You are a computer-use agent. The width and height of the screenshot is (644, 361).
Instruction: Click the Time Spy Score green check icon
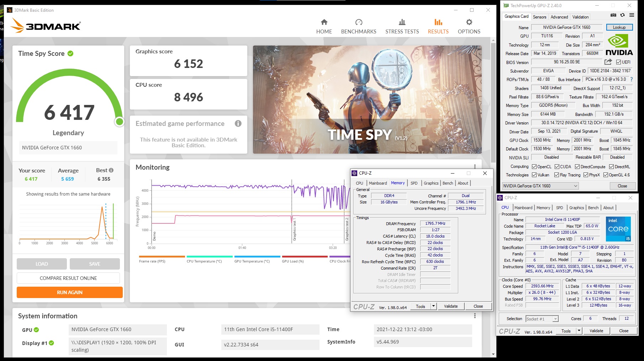click(70, 53)
